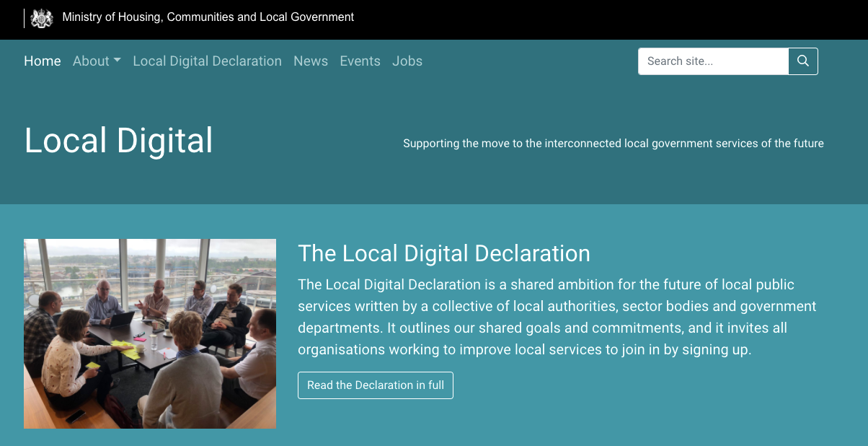Image resolution: width=868 pixels, height=446 pixels.
Task: Click the royal coat of arms crest icon
Action: (42, 18)
